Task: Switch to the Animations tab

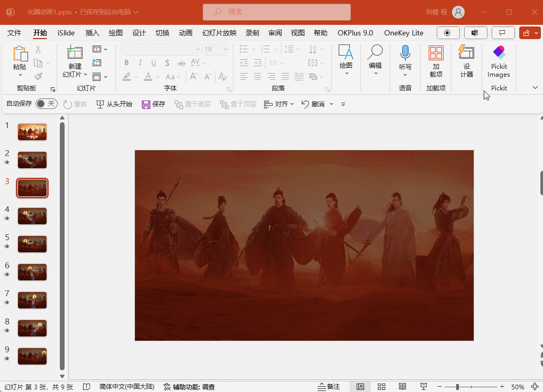Action: (x=186, y=33)
